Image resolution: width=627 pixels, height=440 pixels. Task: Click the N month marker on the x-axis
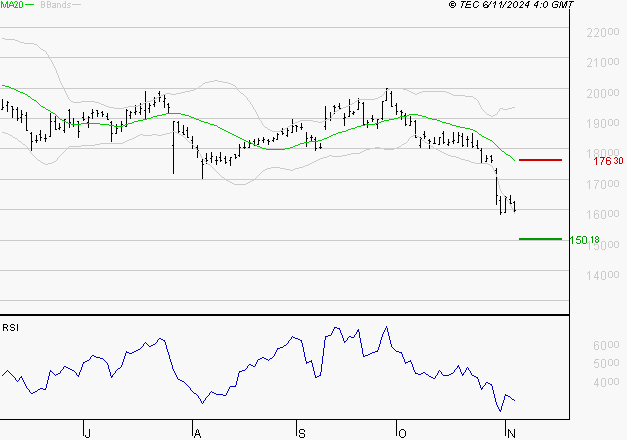point(511,432)
